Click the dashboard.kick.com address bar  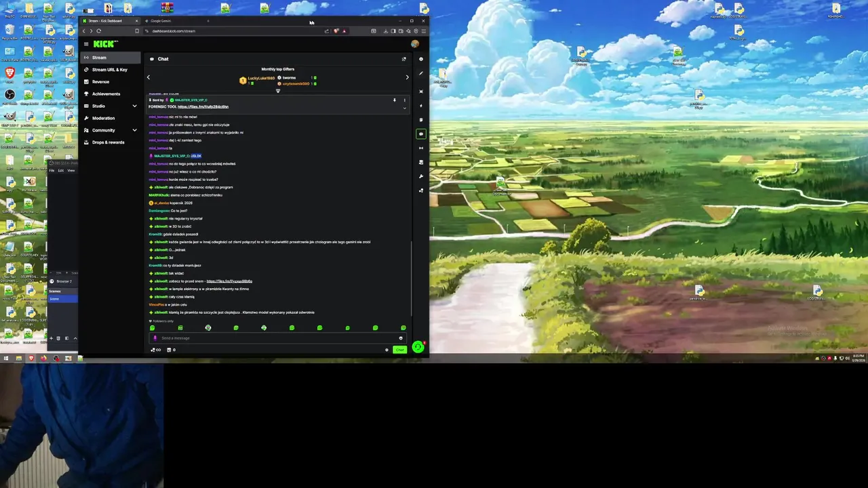[x=234, y=31]
